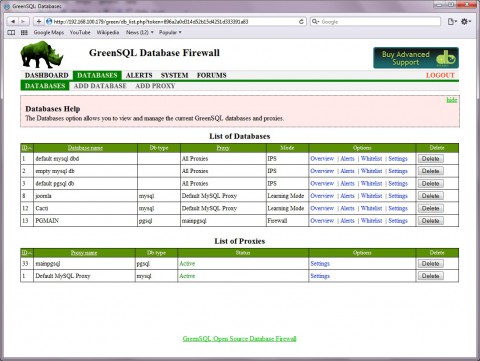The image size is (480, 361).
Task: Open Alerts for empty mysql db
Action: coord(347,171)
